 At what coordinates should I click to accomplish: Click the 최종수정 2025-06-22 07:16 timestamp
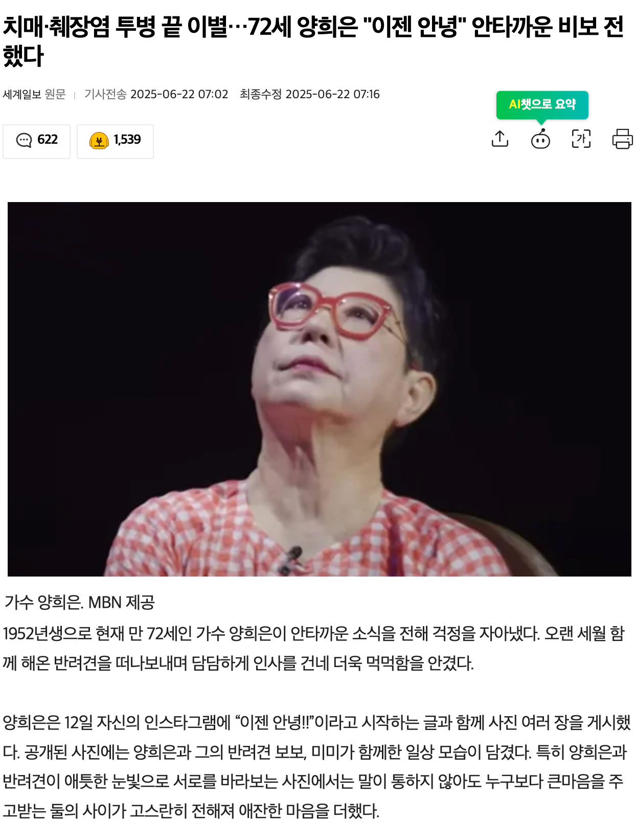(309, 94)
